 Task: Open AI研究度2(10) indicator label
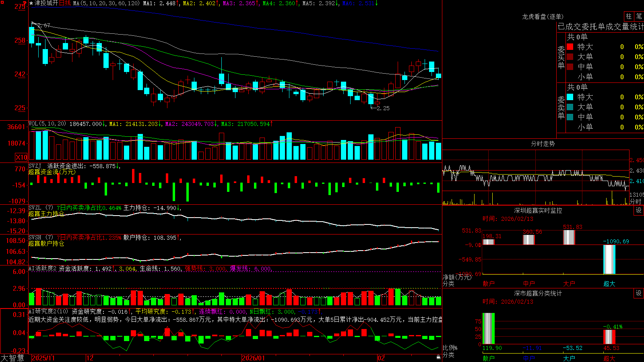(x=49, y=311)
